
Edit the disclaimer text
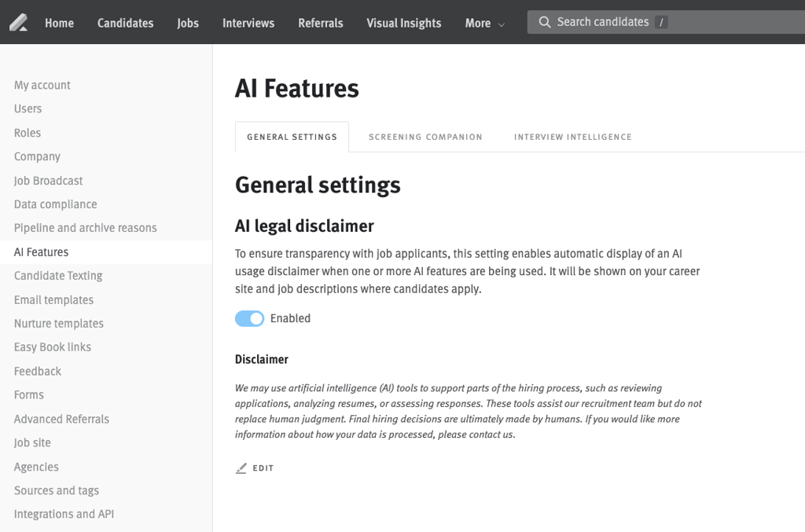point(263,468)
